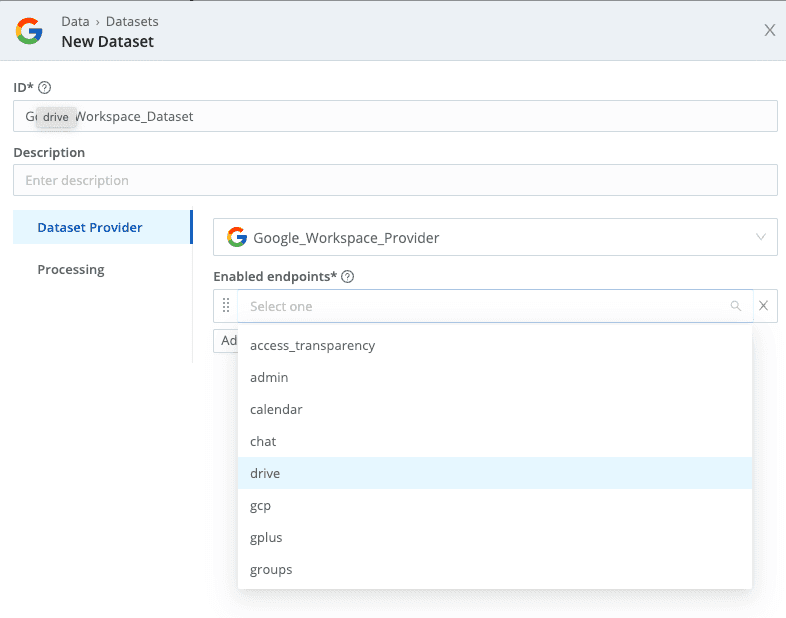The height and width of the screenshot is (618, 786).
Task: Remove the endpoint row with X icon
Action: (x=764, y=306)
